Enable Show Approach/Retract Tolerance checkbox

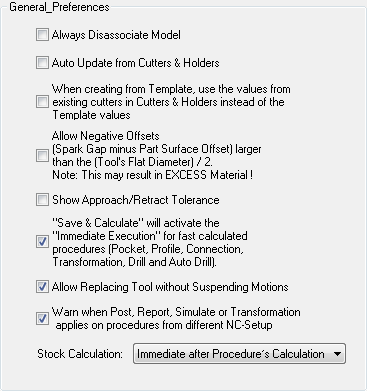pyautogui.click(x=42, y=200)
